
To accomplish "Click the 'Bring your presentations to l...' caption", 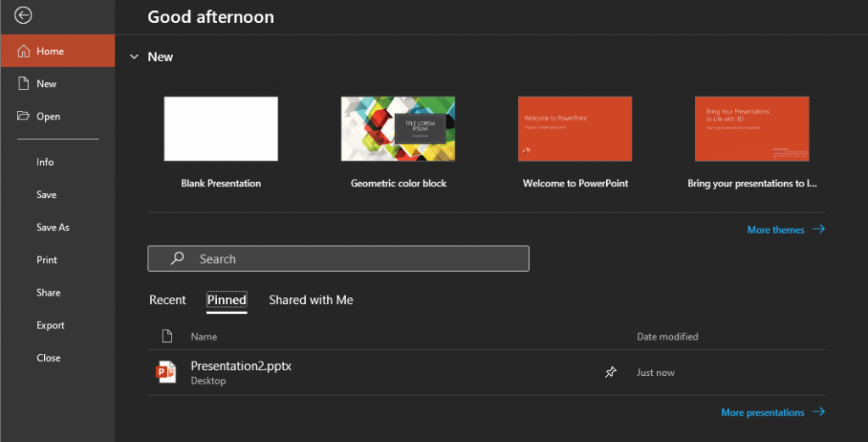I will click(753, 183).
